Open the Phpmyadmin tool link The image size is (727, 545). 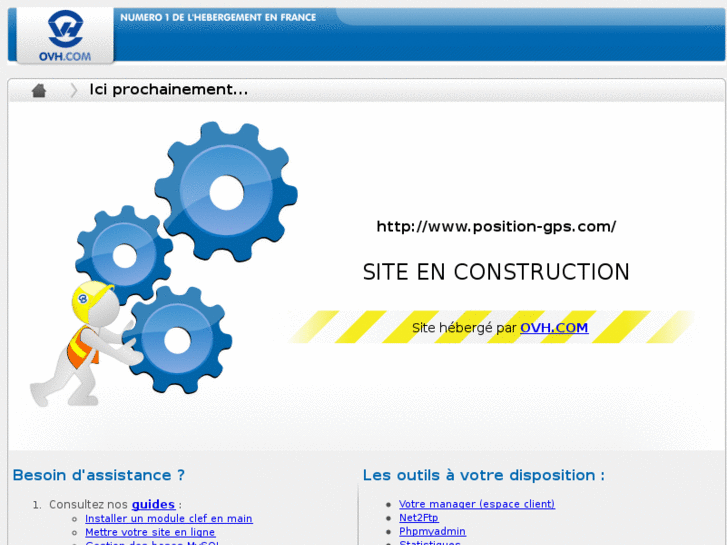432,531
